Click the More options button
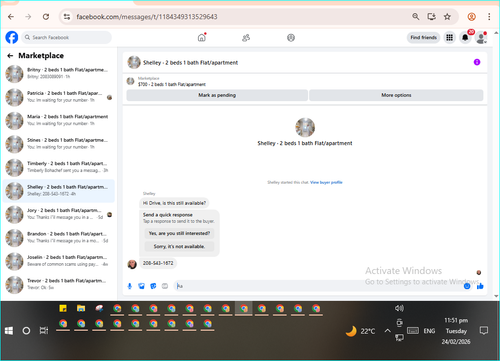The image size is (500, 361). tap(396, 95)
